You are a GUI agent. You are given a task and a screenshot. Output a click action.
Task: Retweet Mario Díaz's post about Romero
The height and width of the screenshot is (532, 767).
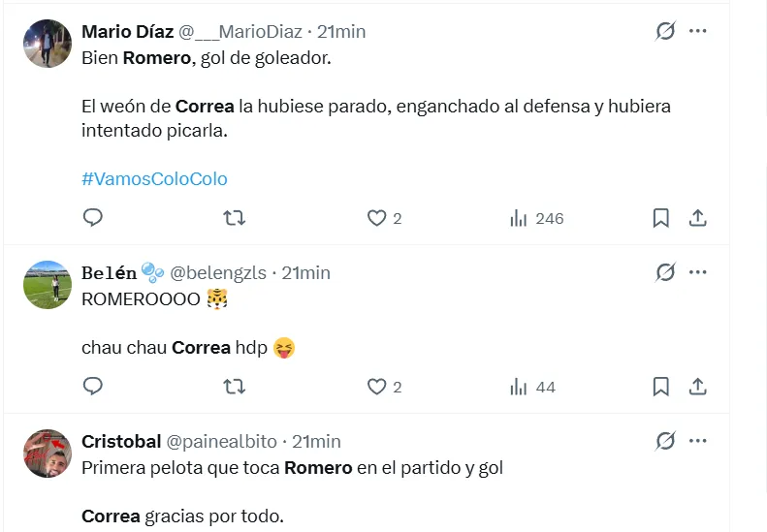coord(234,218)
